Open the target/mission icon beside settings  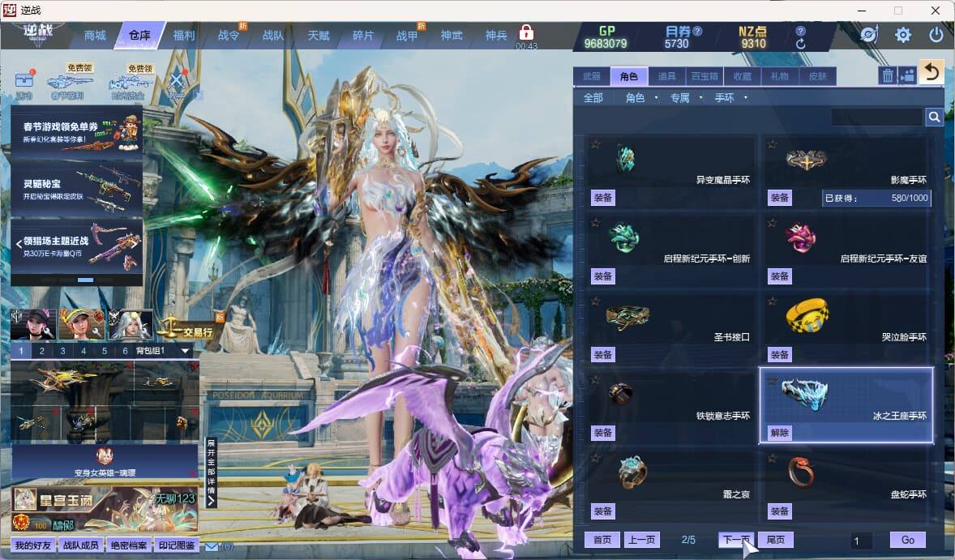869,35
